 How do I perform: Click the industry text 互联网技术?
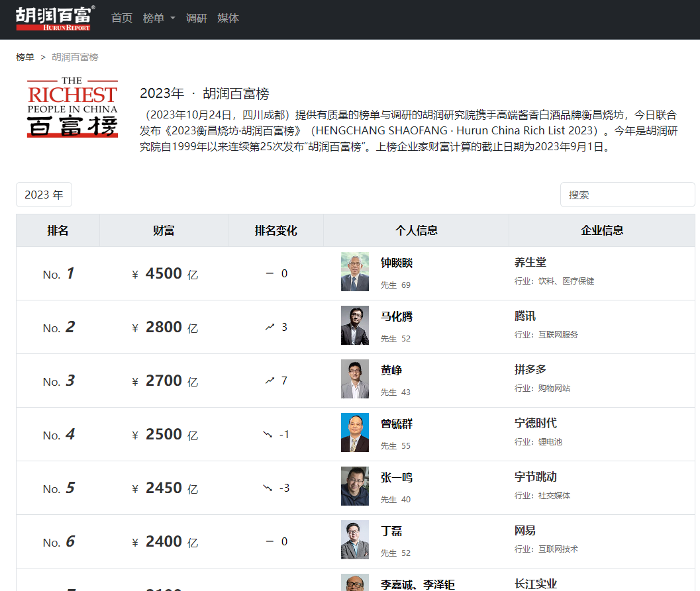(x=558, y=549)
